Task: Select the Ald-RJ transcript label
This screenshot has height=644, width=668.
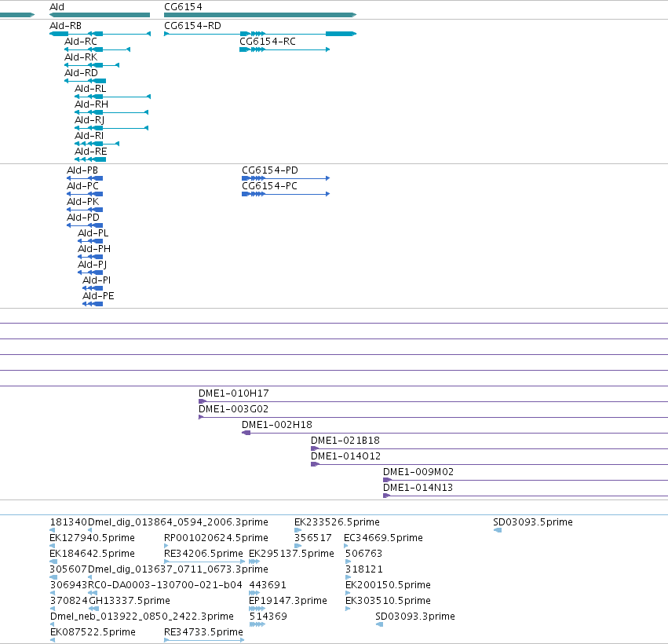Action: pos(89,120)
